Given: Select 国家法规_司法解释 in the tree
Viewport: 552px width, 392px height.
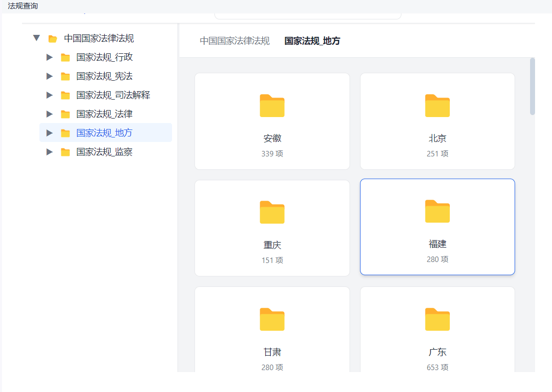Looking at the screenshot, I should [113, 95].
